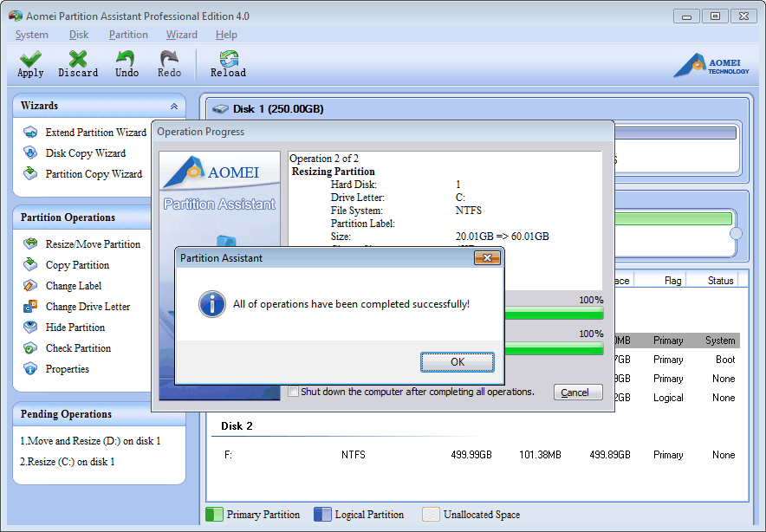Screen dimensions: 766x532
Task: Click the application icon in title bar
Action: click(15, 16)
